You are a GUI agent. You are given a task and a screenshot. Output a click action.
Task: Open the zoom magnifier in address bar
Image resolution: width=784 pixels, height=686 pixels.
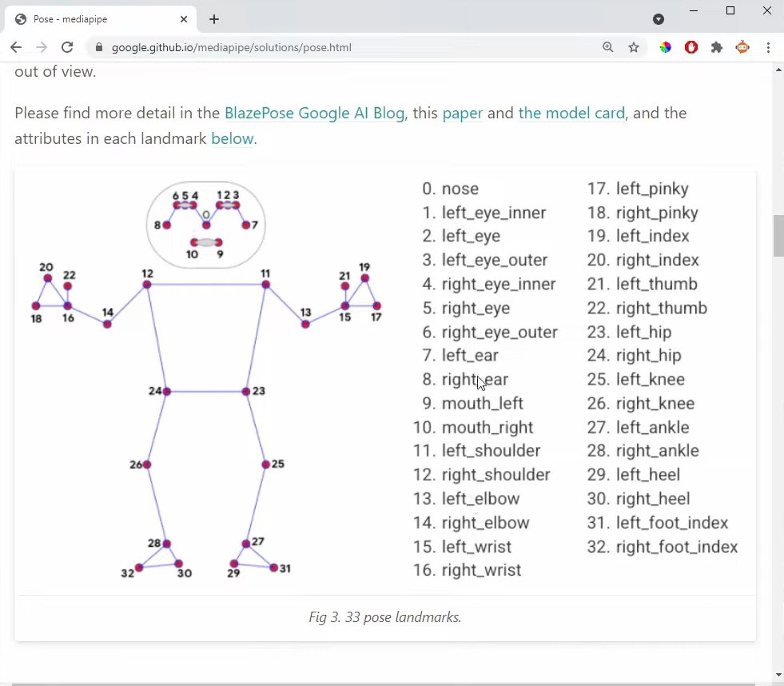(x=608, y=47)
